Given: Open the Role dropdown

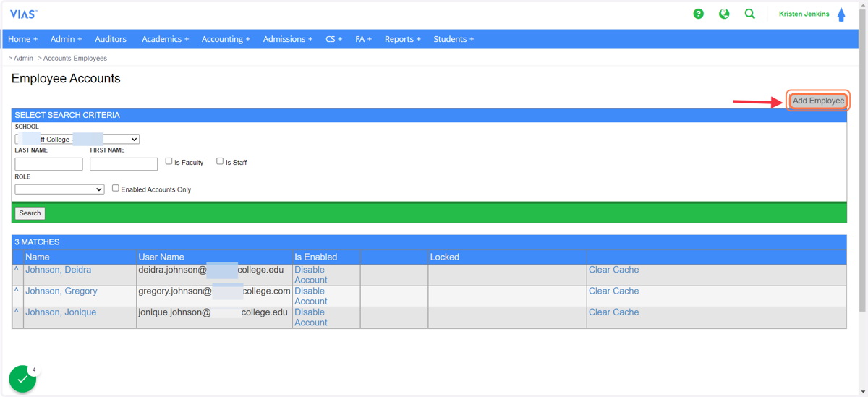Looking at the screenshot, I should pos(59,189).
